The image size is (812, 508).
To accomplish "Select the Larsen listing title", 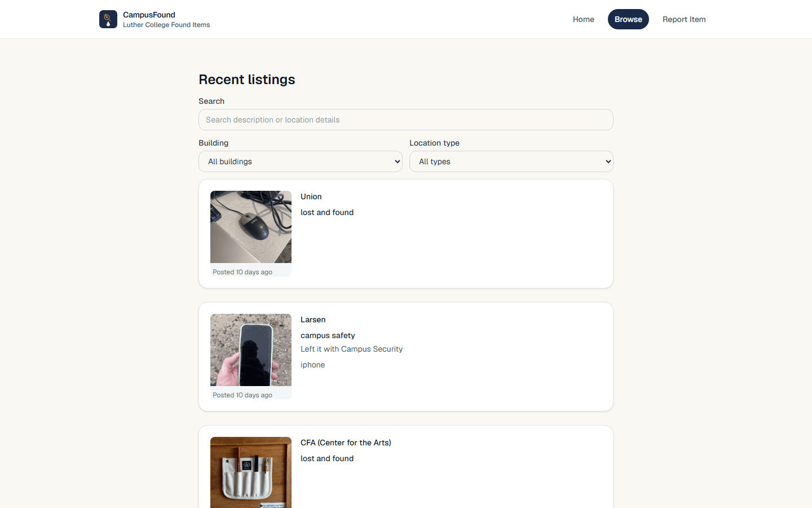I will pos(313,319).
